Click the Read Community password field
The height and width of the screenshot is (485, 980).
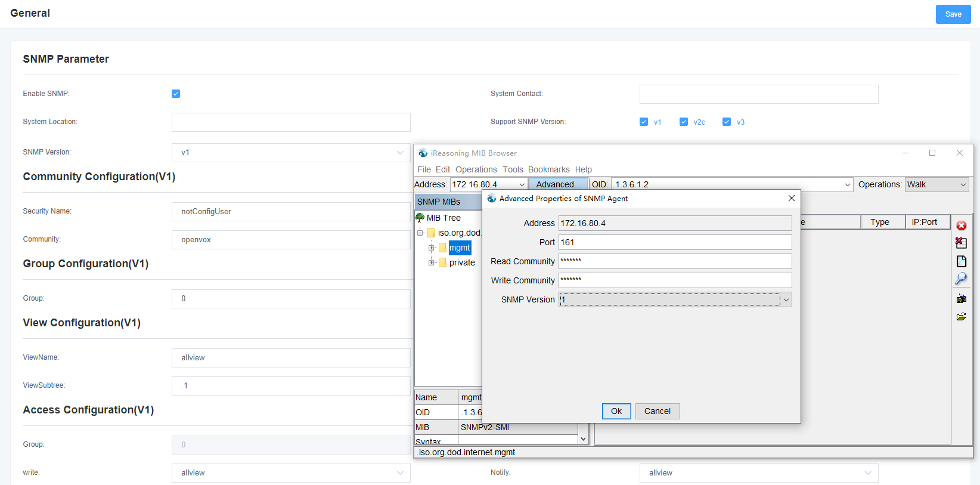click(675, 261)
